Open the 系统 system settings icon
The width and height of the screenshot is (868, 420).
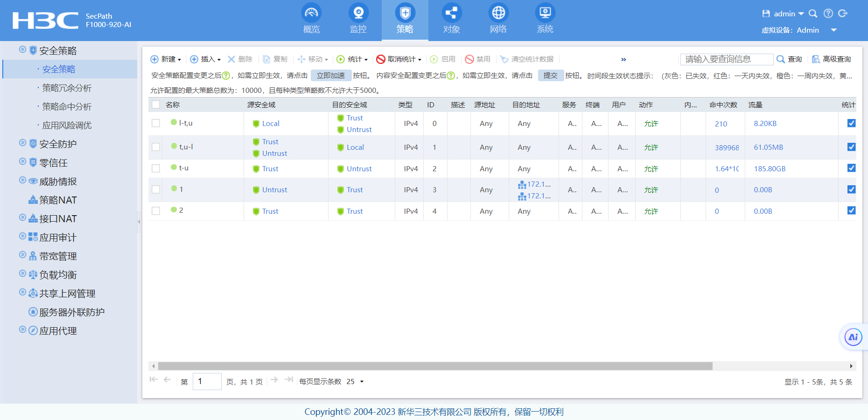tap(545, 13)
